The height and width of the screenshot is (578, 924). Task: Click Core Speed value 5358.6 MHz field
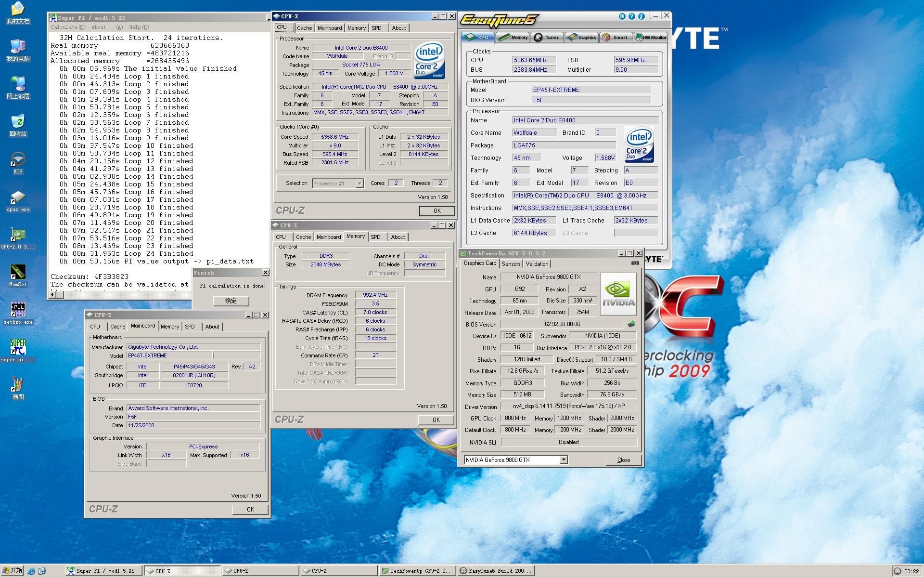point(335,137)
